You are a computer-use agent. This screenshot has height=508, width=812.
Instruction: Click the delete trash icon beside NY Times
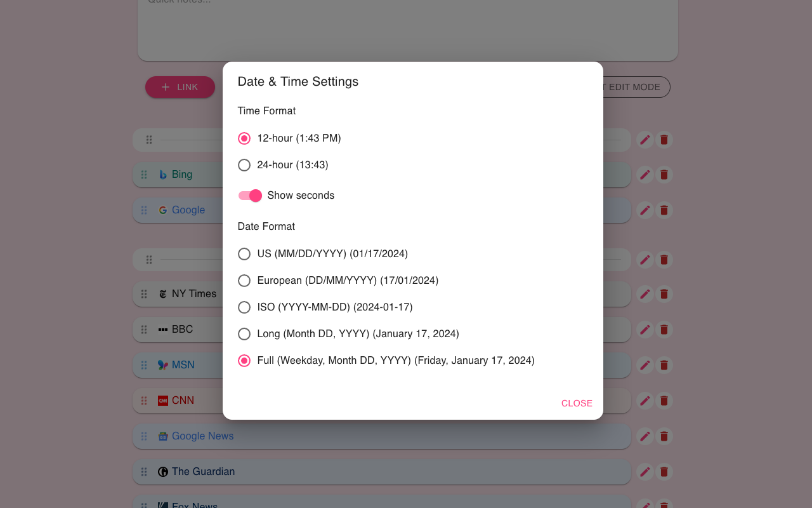tap(664, 294)
